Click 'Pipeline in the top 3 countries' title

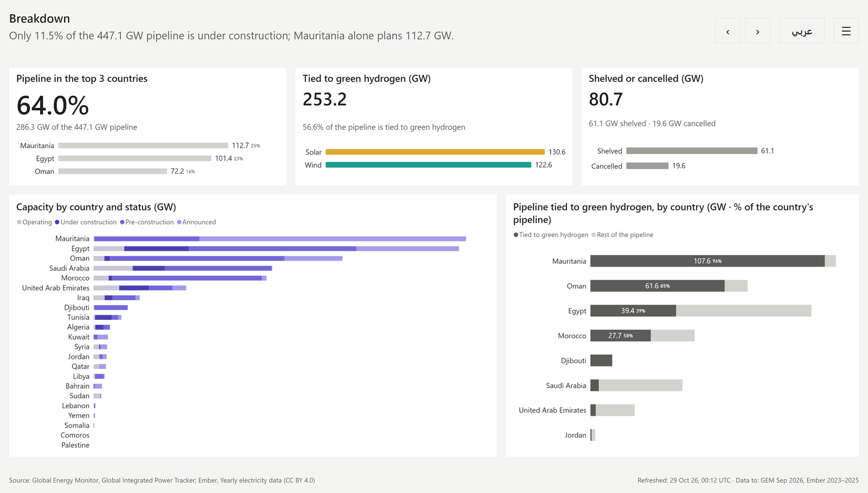[x=82, y=79]
